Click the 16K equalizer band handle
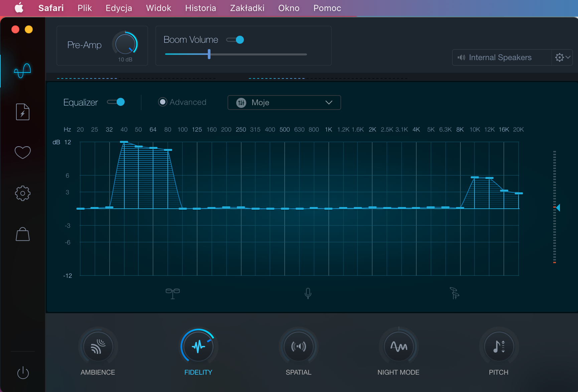Viewport: 578px width, 392px height. (504, 190)
